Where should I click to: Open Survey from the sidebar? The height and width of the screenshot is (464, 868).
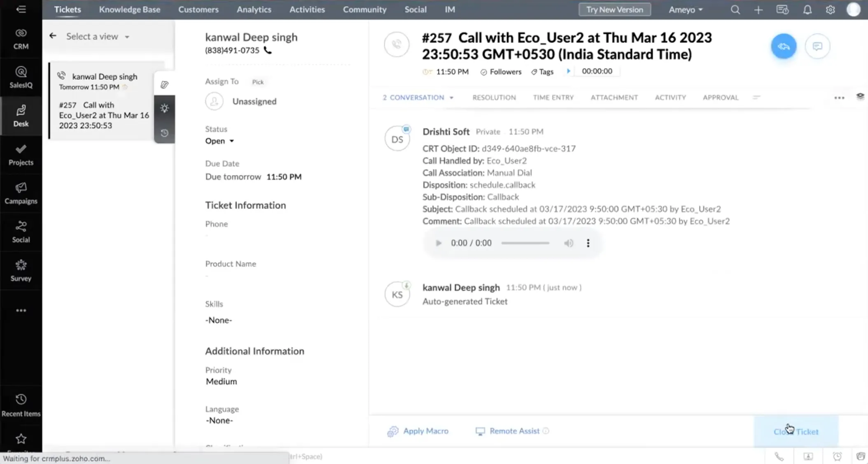tap(21, 271)
